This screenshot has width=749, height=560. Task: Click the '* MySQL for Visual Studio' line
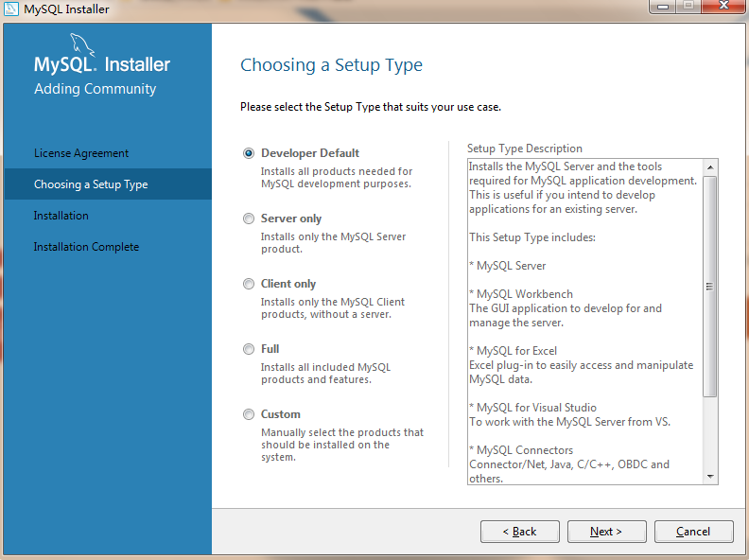tap(532, 408)
